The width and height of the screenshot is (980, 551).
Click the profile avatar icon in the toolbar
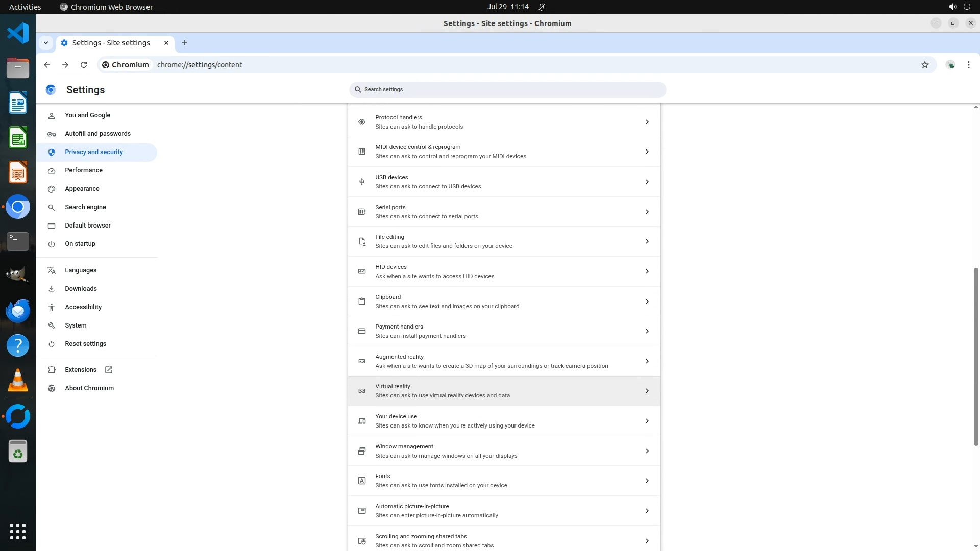click(x=950, y=65)
